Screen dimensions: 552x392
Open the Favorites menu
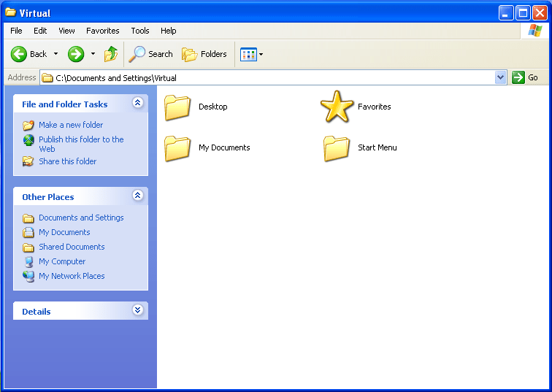click(x=103, y=31)
